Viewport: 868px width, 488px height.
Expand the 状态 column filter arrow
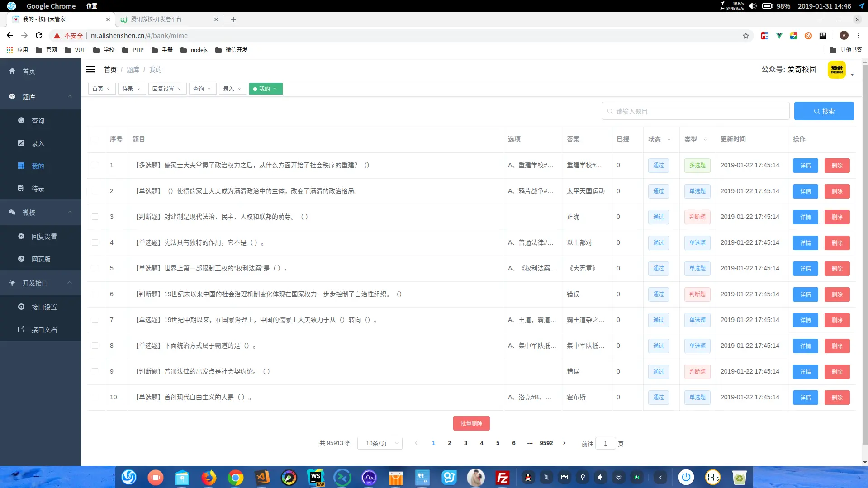(x=668, y=140)
